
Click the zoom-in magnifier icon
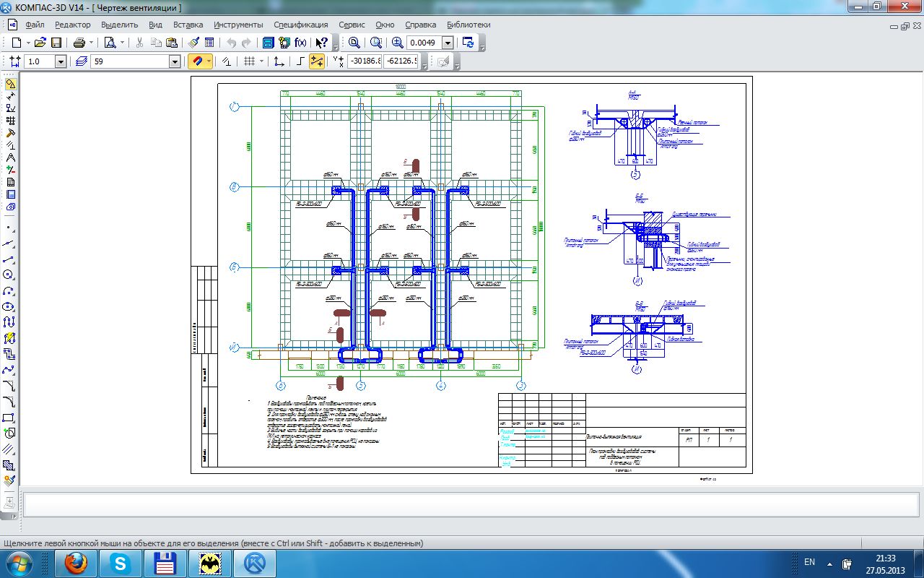pos(398,43)
